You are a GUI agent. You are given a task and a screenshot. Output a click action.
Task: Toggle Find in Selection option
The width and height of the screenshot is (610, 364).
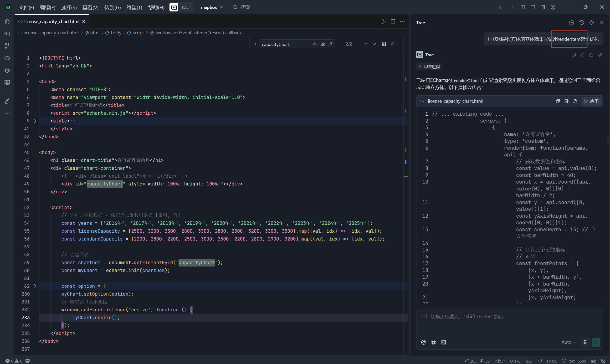point(384,44)
